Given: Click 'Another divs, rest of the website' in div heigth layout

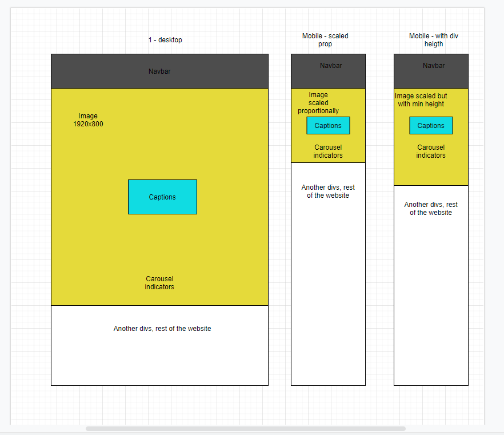Looking at the screenshot, I should click(x=431, y=209).
